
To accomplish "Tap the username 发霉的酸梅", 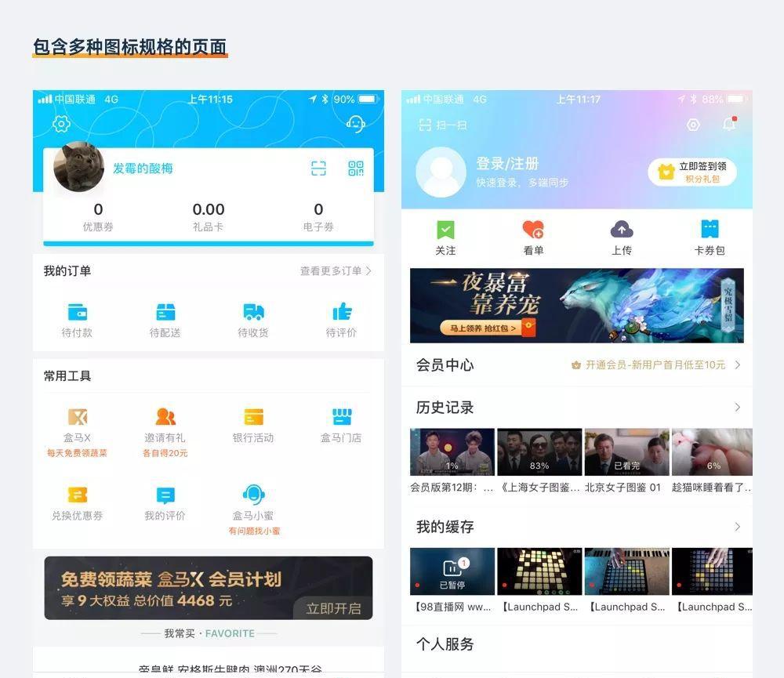I will (143, 169).
